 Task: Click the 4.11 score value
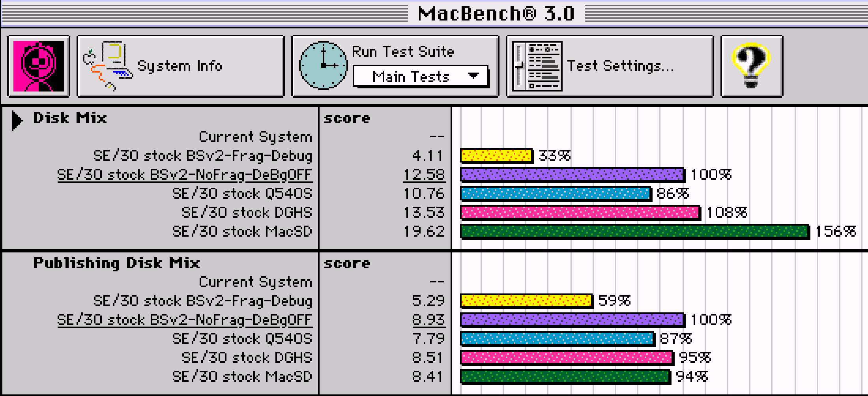tap(428, 156)
